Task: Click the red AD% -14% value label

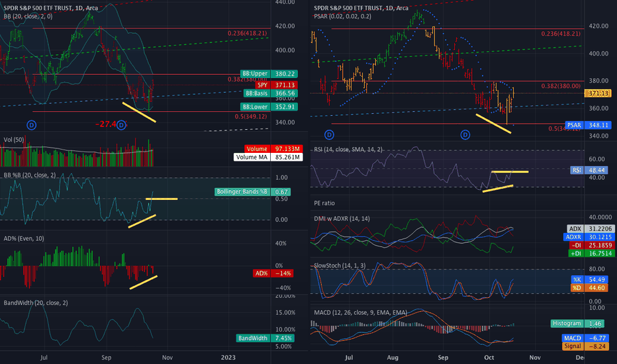Action: pos(273,273)
